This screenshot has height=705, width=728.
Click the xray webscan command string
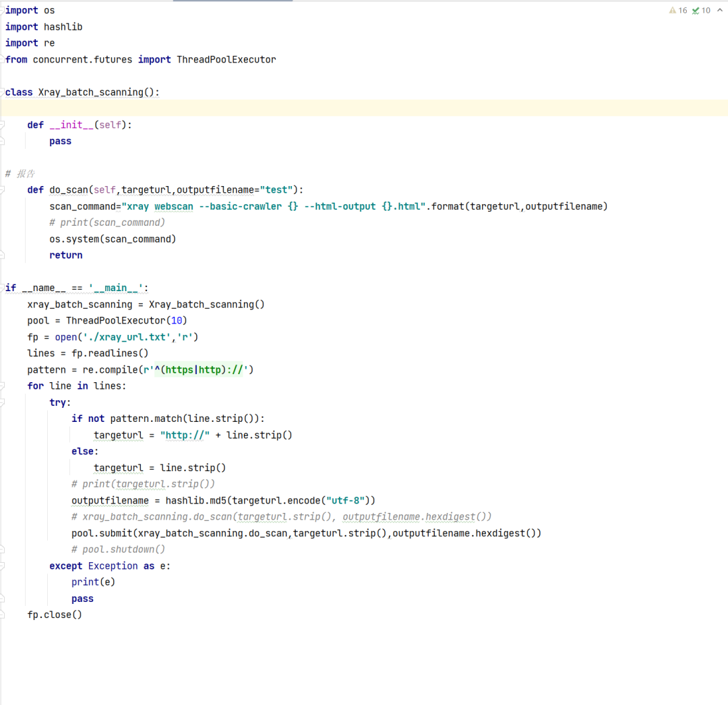pos(274,206)
